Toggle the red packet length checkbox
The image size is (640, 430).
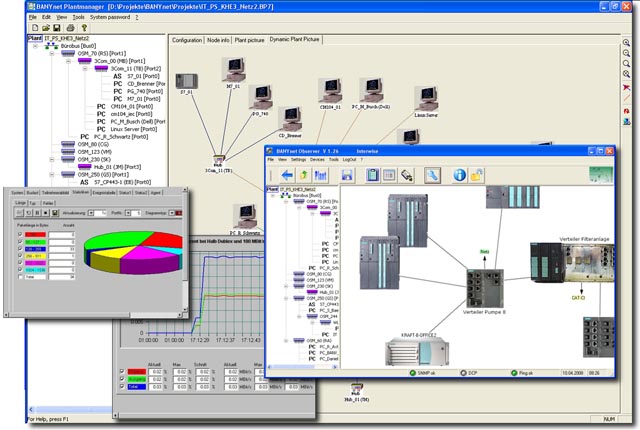tap(20, 233)
